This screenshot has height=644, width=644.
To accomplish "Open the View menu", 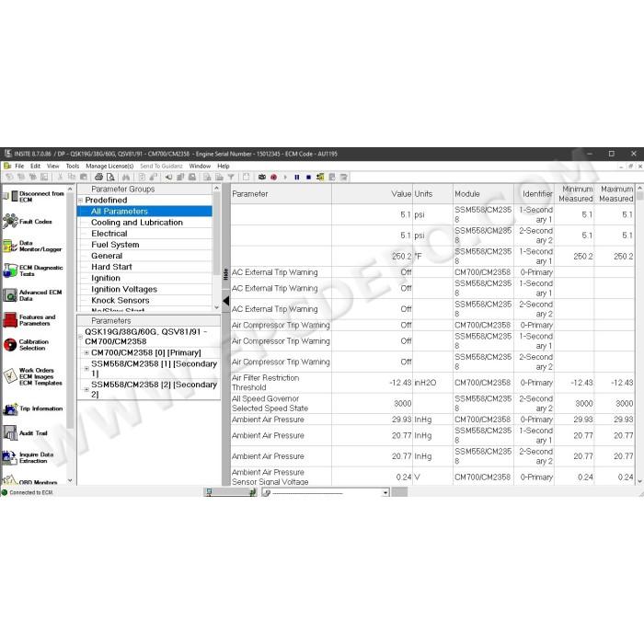I will coord(53,166).
